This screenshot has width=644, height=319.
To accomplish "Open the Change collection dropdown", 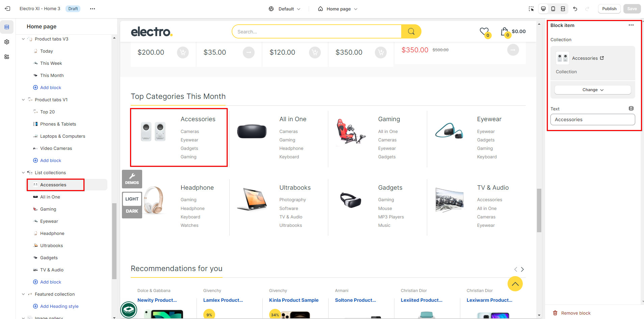I will (x=593, y=90).
